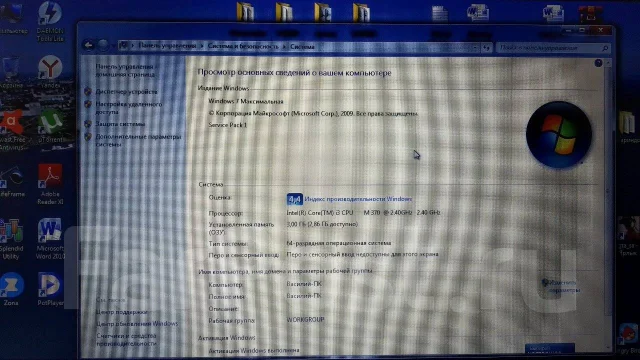The width and height of the screenshot is (640, 360).
Task: Click processor Intel Core i3 M 370 text
Action: [363, 213]
